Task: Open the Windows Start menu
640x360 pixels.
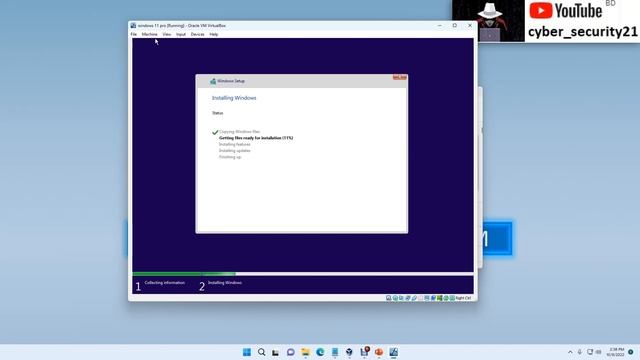Action: click(247, 352)
